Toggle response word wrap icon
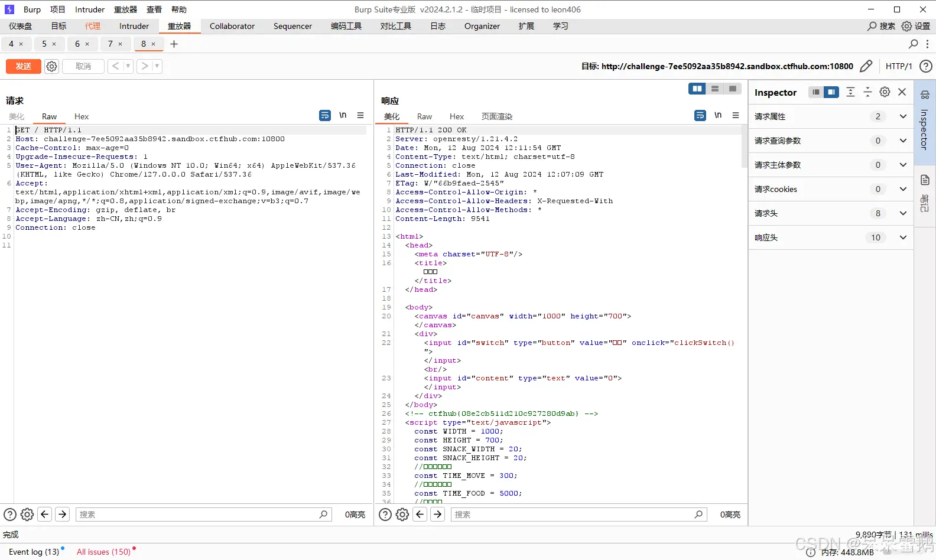936x560 pixels. (700, 115)
